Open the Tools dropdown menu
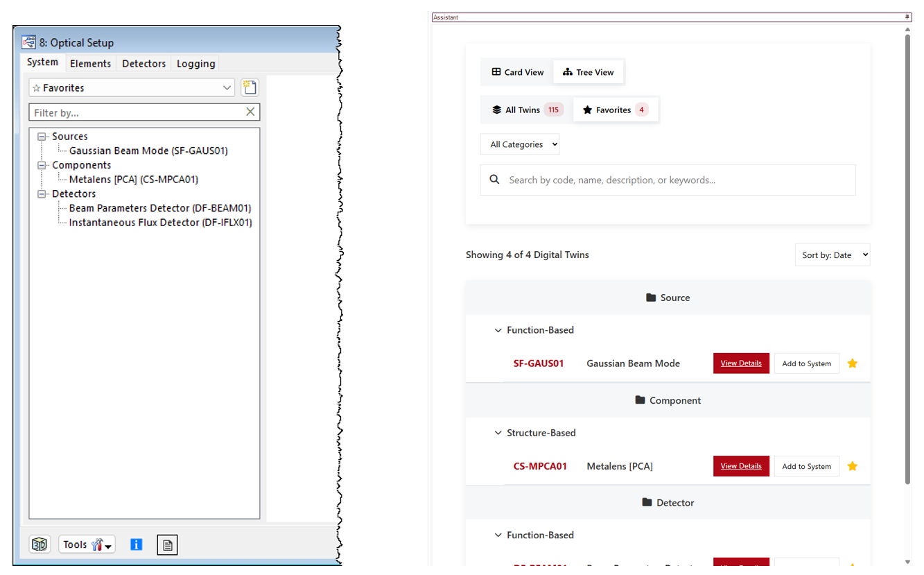The width and height of the screenshot is (924, 575). point(87,544)
